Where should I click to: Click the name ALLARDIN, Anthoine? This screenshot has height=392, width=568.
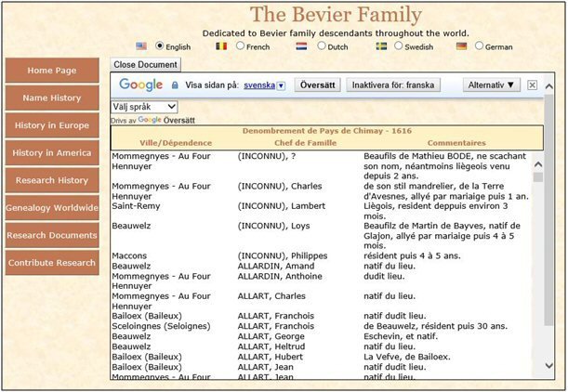pos(280,276)
